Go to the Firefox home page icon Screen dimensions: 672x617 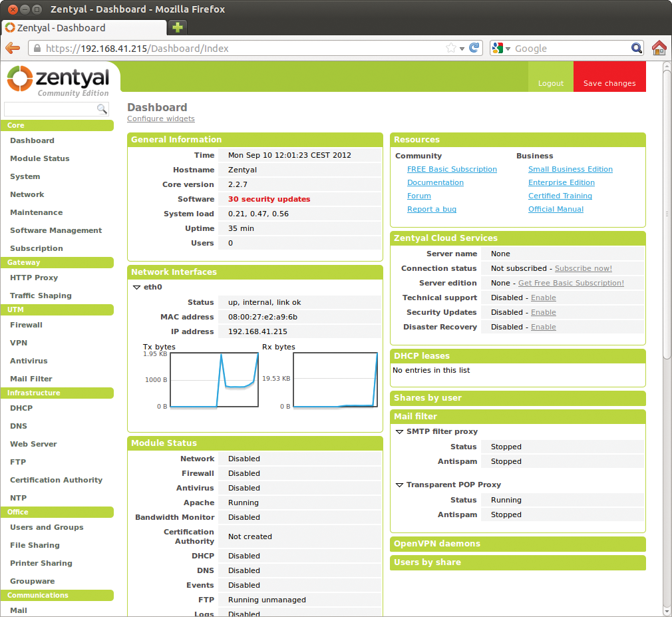[x=659, y=48]
